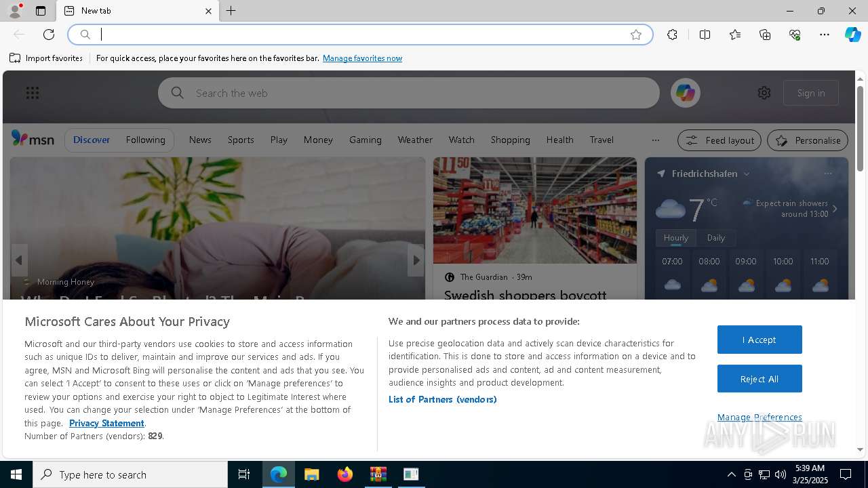Select the Hourly forecast tab
Screen dimensions: 868x488
675,238
